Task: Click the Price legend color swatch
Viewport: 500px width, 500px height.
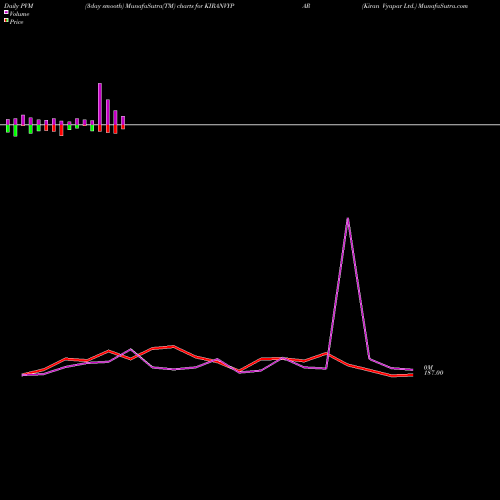Action: coord(6,20)
